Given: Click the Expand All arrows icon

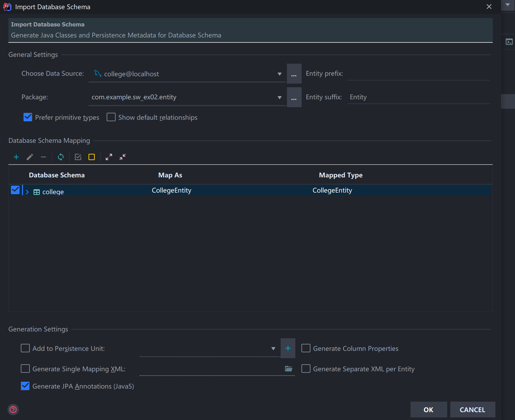Looking at the screenshot, I should pyautogui.click(x=109, y=157).
